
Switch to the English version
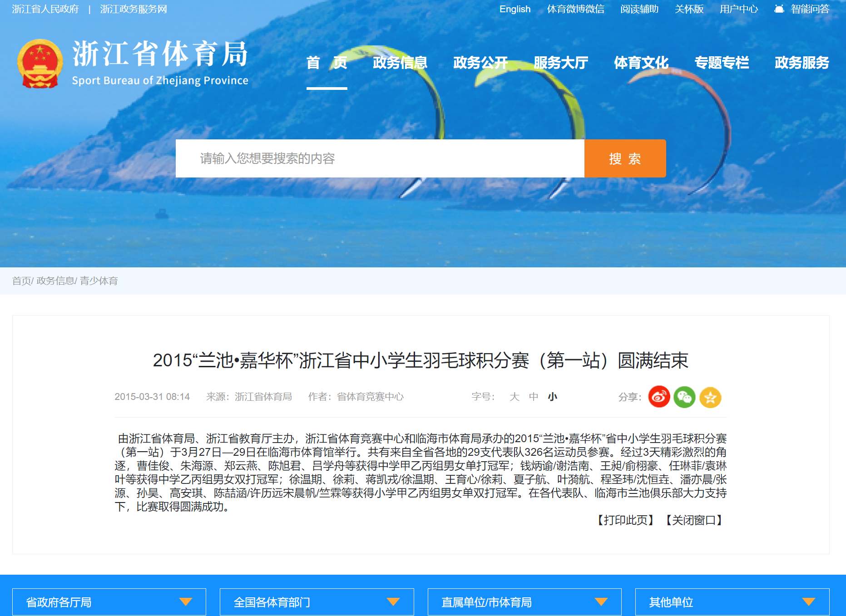[x=515, y=9]
